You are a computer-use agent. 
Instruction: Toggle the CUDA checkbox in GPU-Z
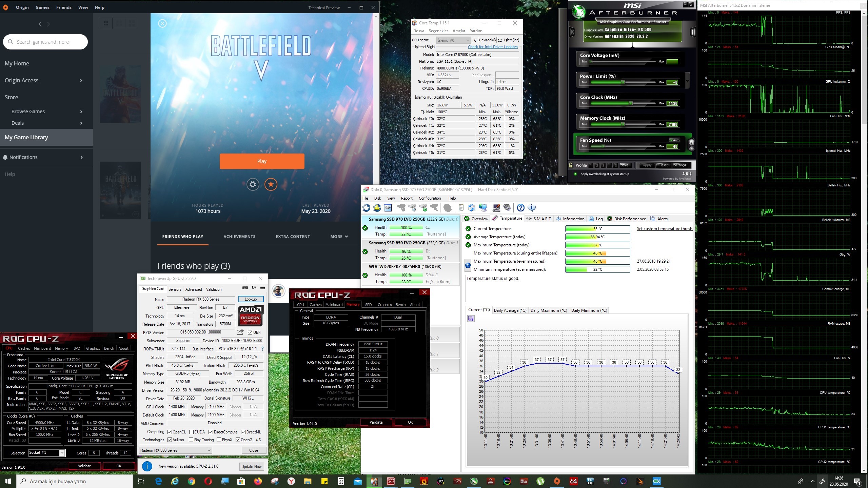192,432
